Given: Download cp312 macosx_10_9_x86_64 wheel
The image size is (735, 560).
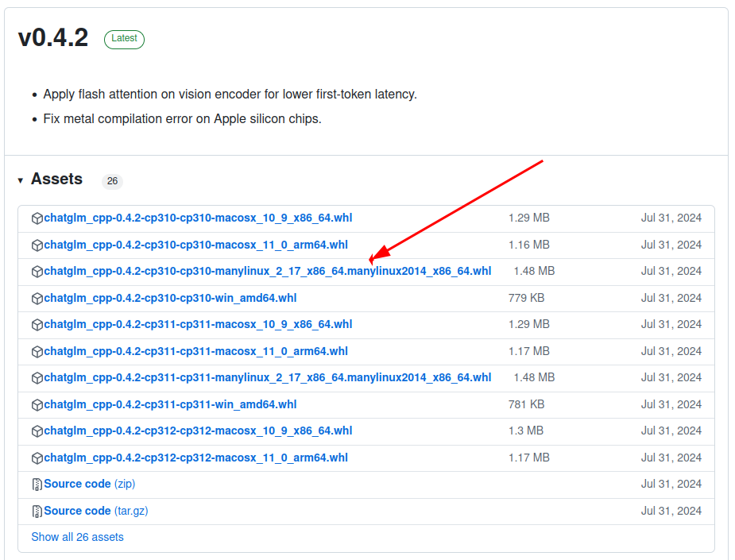Looking at the screenshot, I should point(198,431).
